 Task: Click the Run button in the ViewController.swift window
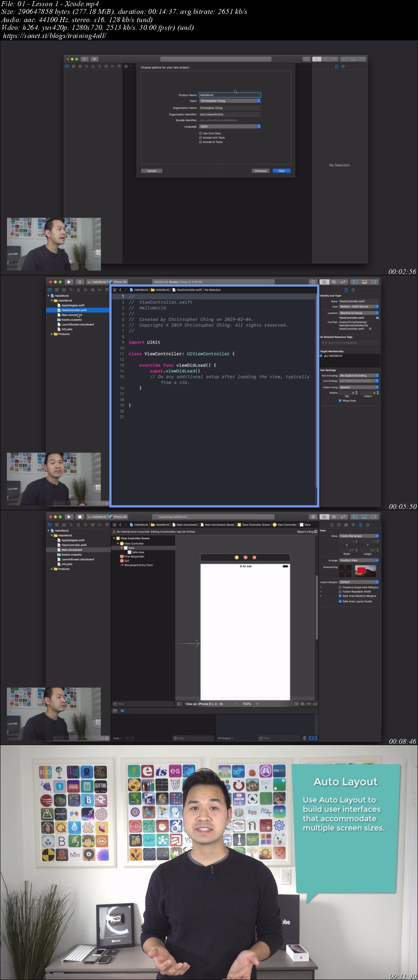69,282
